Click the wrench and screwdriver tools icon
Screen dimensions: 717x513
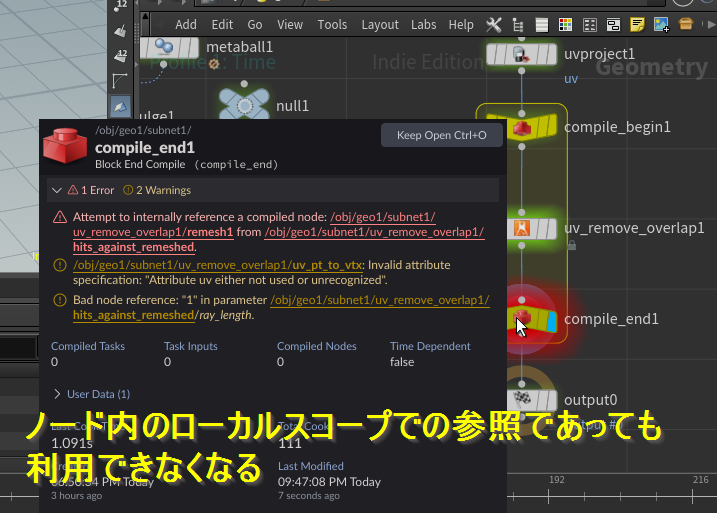494,25
